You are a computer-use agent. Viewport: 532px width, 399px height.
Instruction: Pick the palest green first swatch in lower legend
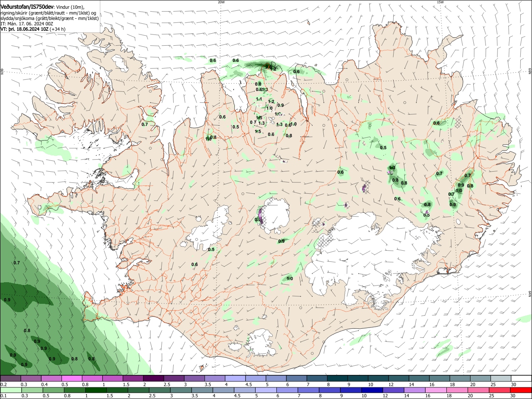coord(10,390)
